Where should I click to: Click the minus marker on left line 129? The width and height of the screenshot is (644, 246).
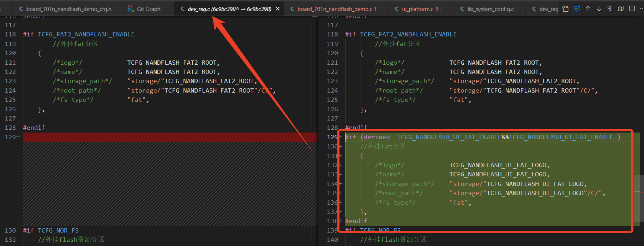point(18,137)
